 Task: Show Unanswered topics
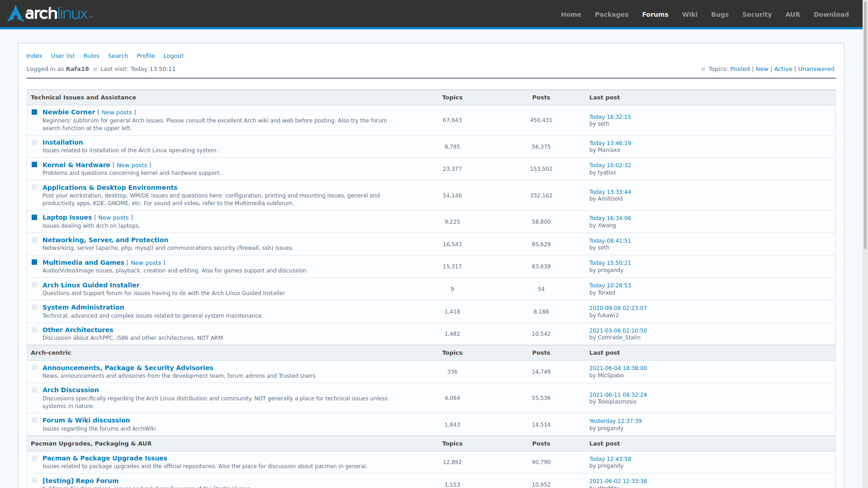[816, 69]
